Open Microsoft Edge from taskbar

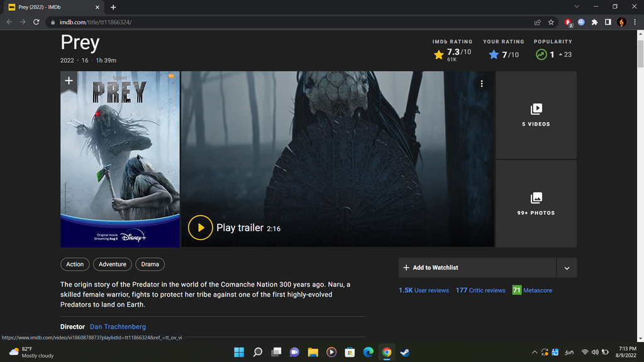pos(369,352)
